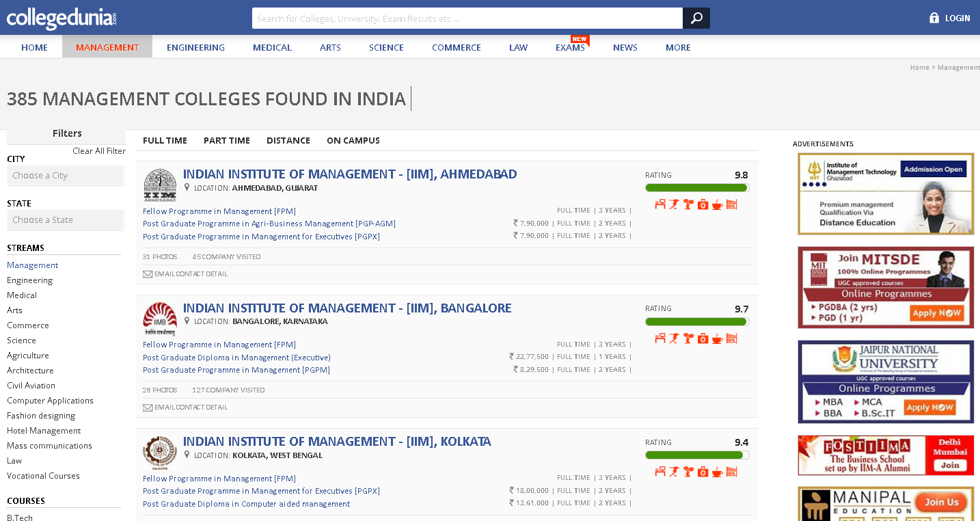Open the MITSDE Online Programmes advertisement
Viewport: 980px width, 521px height.
pyautogui.click(x=886, y=287)
